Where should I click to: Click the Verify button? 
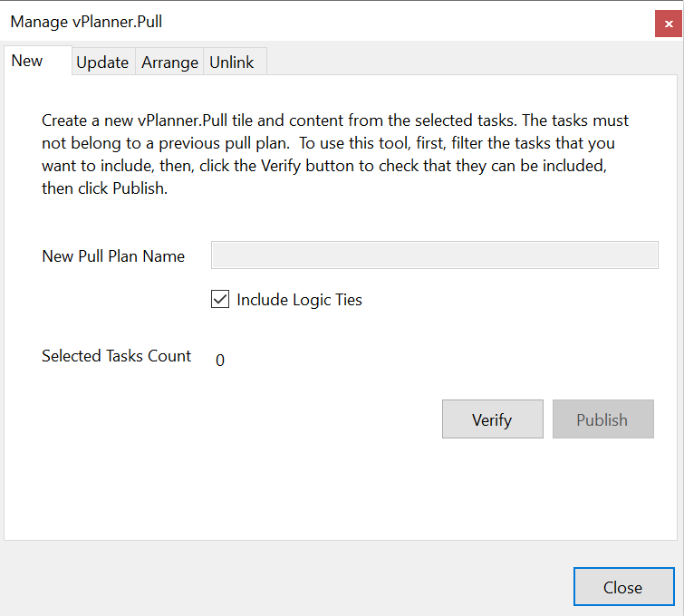493,419
